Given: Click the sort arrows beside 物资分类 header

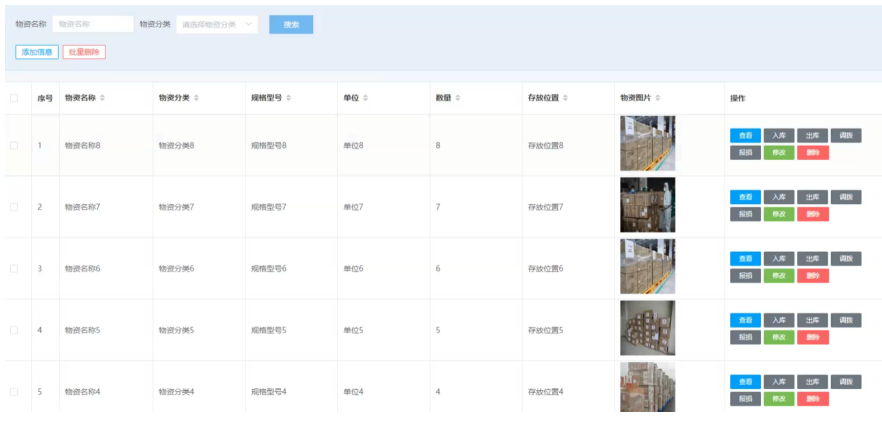Looking at the screenshot, I should click(196, 98).
